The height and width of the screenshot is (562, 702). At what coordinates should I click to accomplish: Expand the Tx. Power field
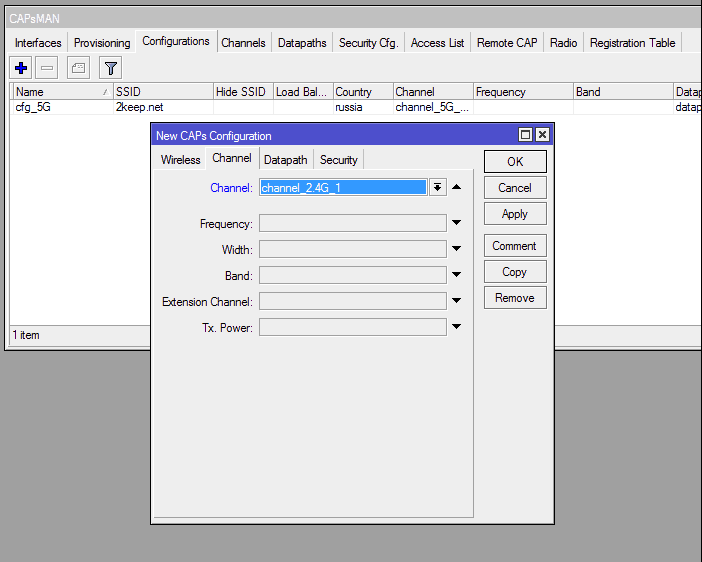point(456,327)
